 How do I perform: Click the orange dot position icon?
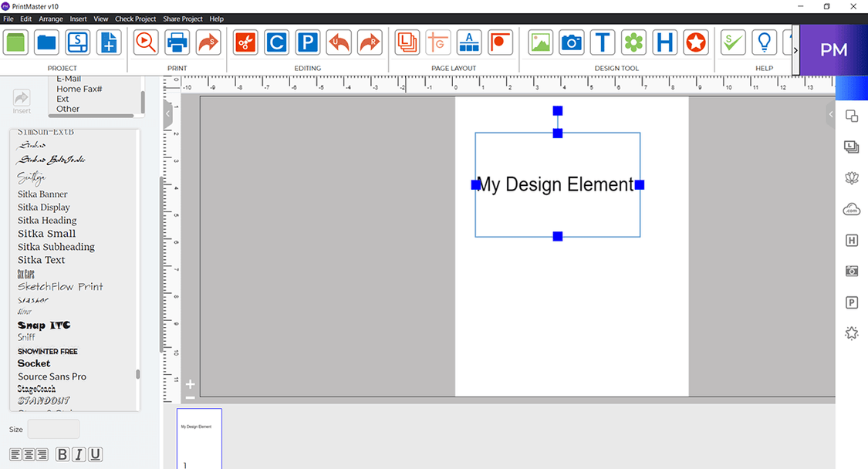tap(500, 42)
